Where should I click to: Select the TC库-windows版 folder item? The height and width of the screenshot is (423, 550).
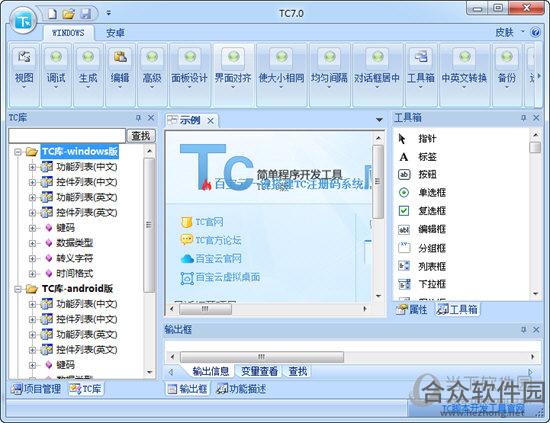(80, 152)
